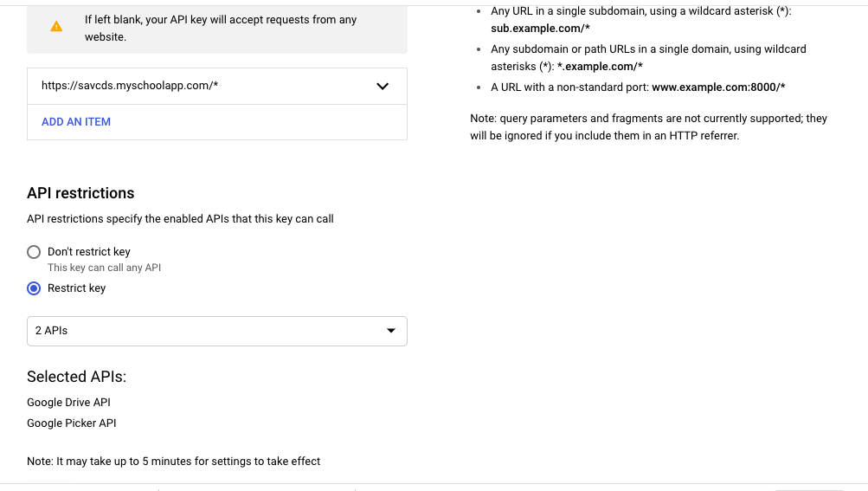Click the "This key can call any API" hint
868x491 pixels.
pos(104,268)
